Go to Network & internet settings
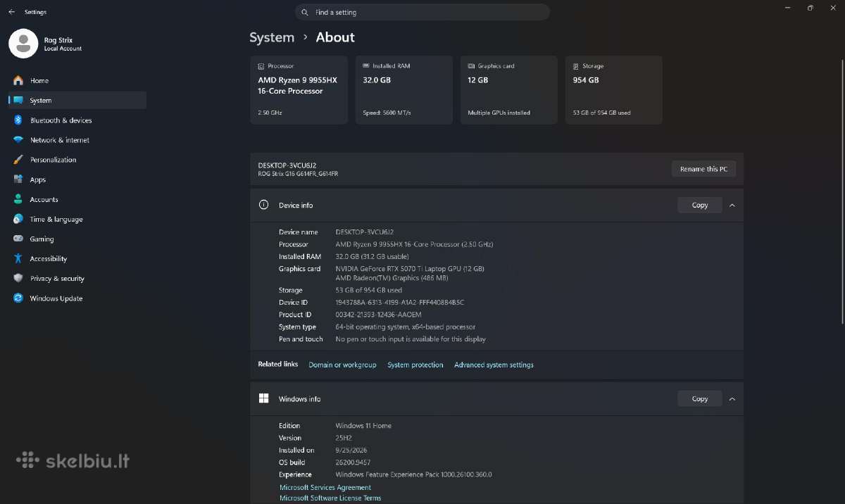Image resolution: width=845 pixels, height=504 pixels. coord(77,140)
